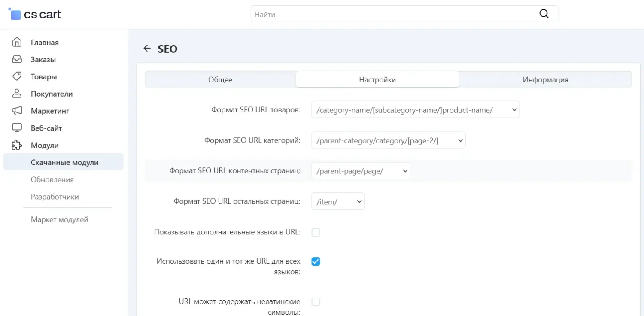This screenshot has height=316, width=644.
Task: Switch to the Информация tab
Action: tap(545, 79)
